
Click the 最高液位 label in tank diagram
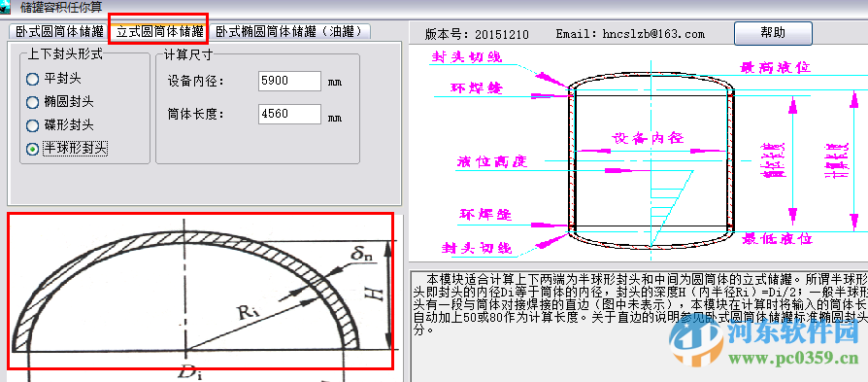775,68
